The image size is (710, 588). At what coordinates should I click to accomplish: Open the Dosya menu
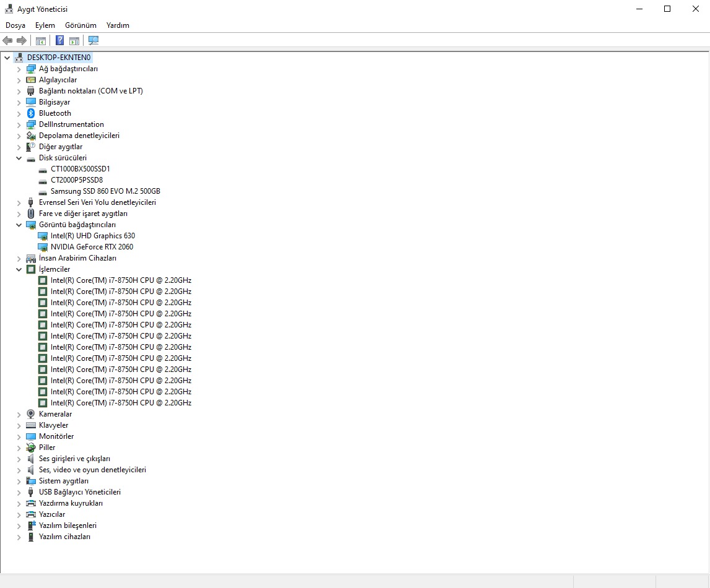(x=15, y=25)
